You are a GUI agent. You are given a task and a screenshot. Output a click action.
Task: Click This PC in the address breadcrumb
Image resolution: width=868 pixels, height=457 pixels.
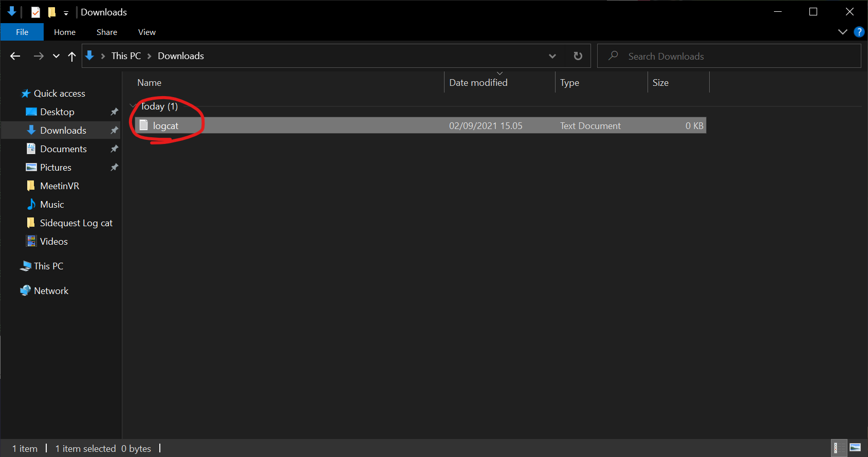[x=126, y=56]
